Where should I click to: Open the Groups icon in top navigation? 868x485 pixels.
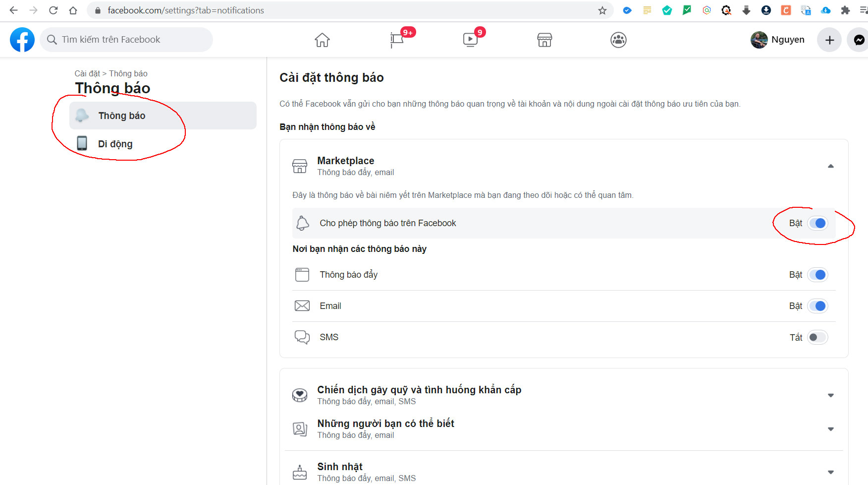(618, 40)
